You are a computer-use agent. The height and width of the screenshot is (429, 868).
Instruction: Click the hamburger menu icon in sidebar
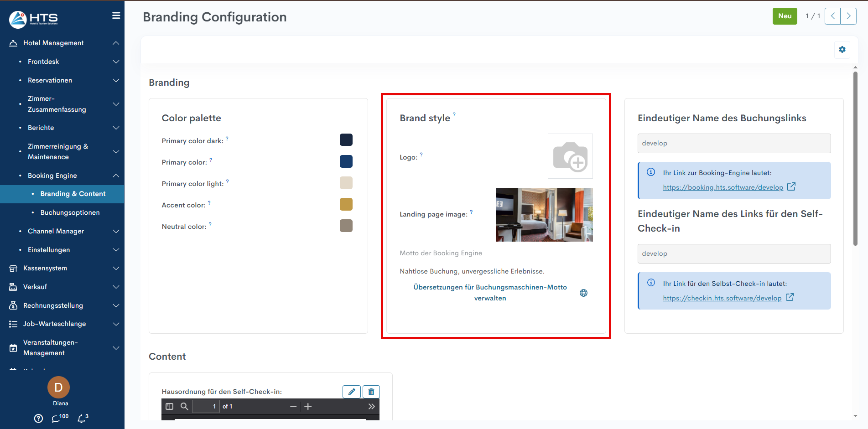[x=116, y=16]
